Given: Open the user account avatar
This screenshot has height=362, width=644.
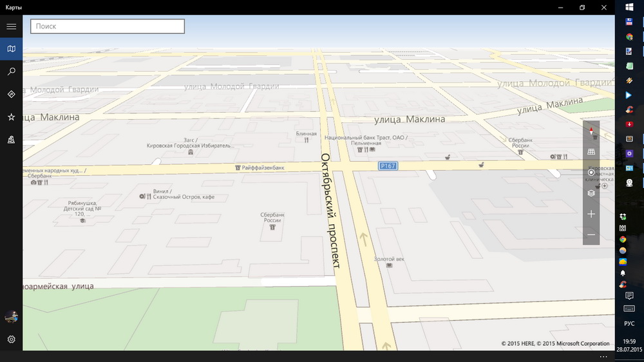Looking at the screenshot, I should pos(11,317).
